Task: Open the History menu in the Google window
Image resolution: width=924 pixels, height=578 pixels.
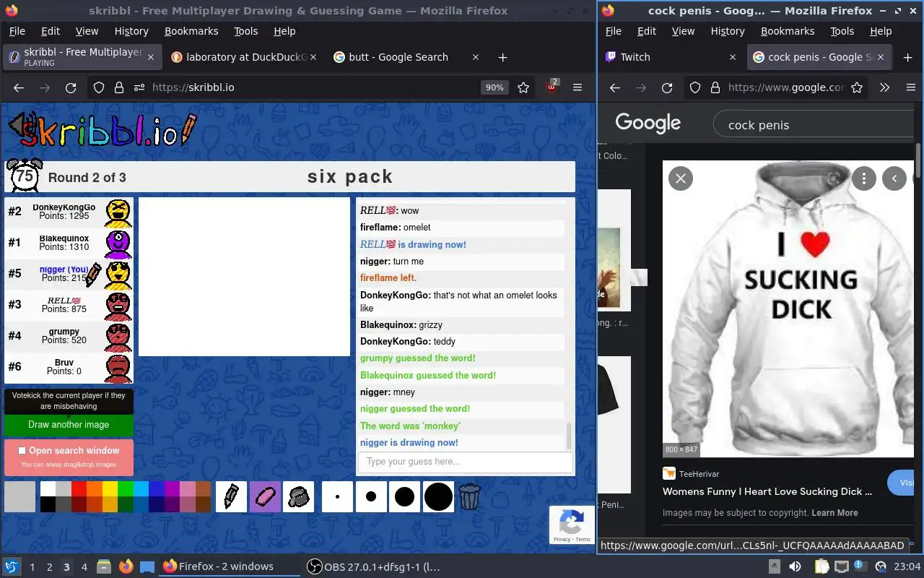Action: coord(728,31)
